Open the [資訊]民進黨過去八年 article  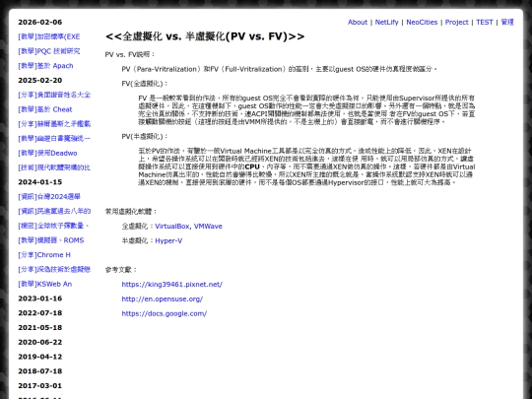coord(54,212)
